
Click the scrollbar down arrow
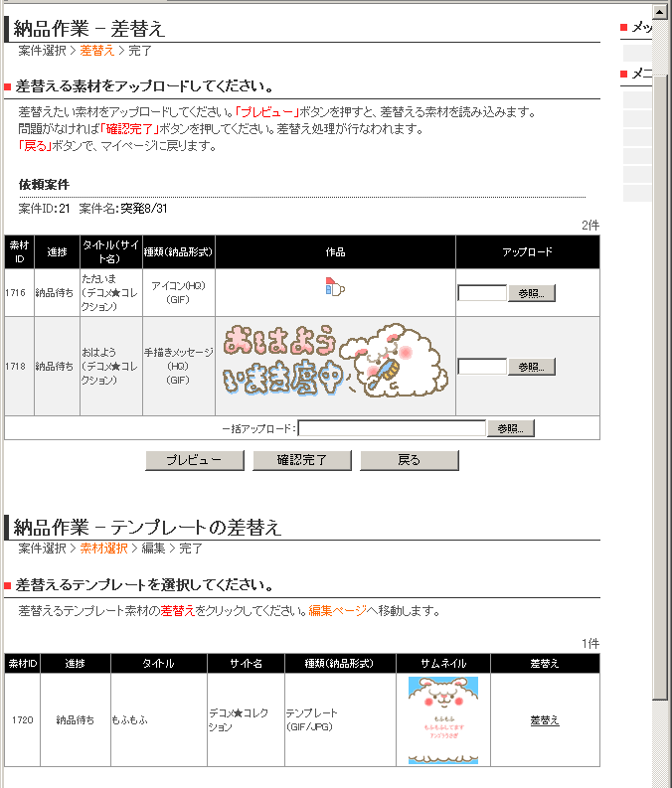click(x=661, y=779)
